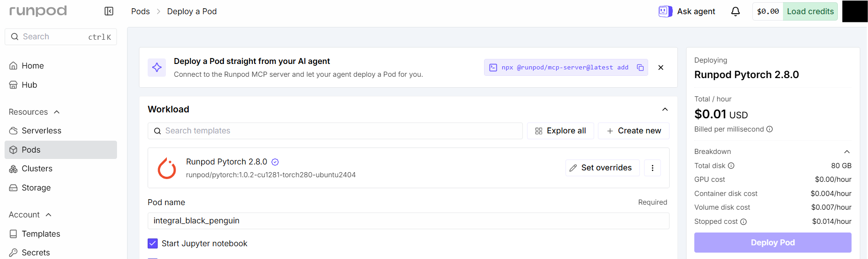Click info icon next to Stopped cost
The height and width of the screenshot is (259, 868).
point(743,222)
